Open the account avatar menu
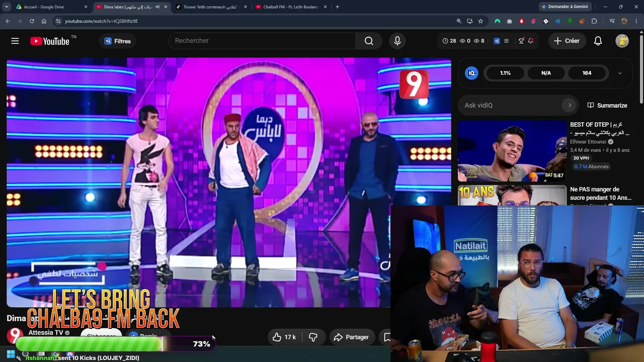The width and height of the screenshot is (644, 362). pos(622,41)
